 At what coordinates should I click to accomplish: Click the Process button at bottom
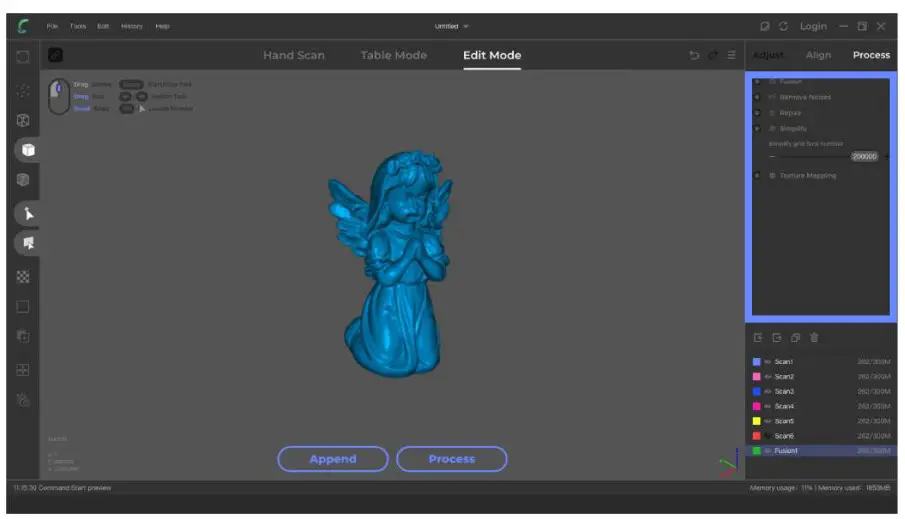click(x=451, y=459)
